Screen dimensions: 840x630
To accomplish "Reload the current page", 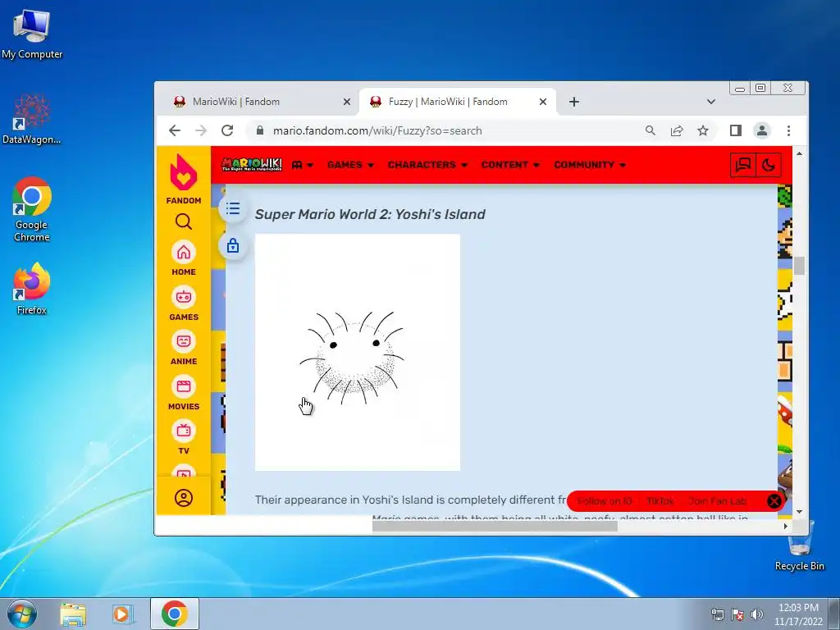I will tap(227, 130).
